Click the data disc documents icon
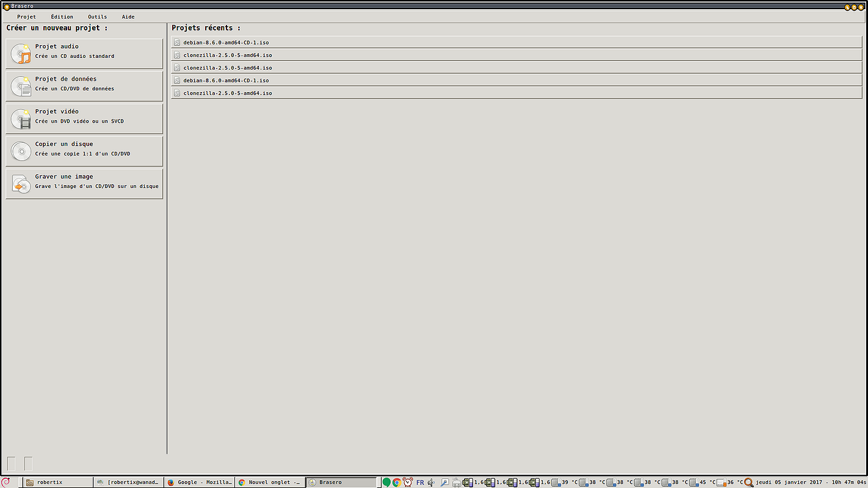The image size is (868, 488). tap(21, 86)
